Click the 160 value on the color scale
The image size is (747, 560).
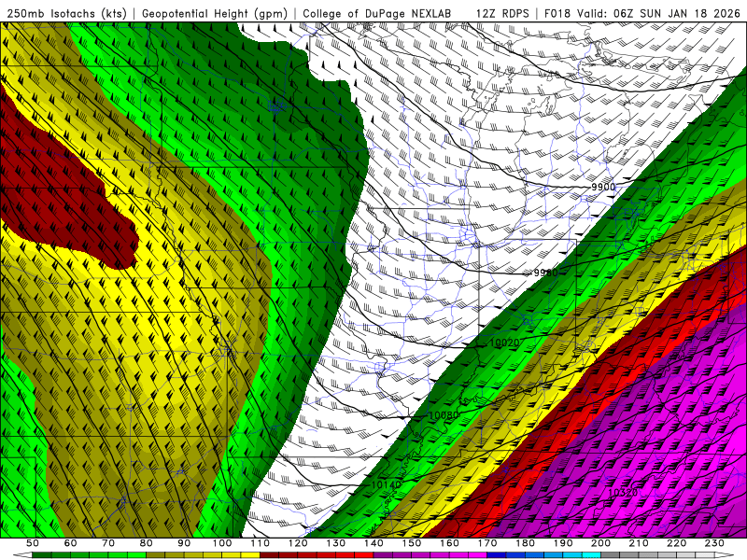(449, 543)
